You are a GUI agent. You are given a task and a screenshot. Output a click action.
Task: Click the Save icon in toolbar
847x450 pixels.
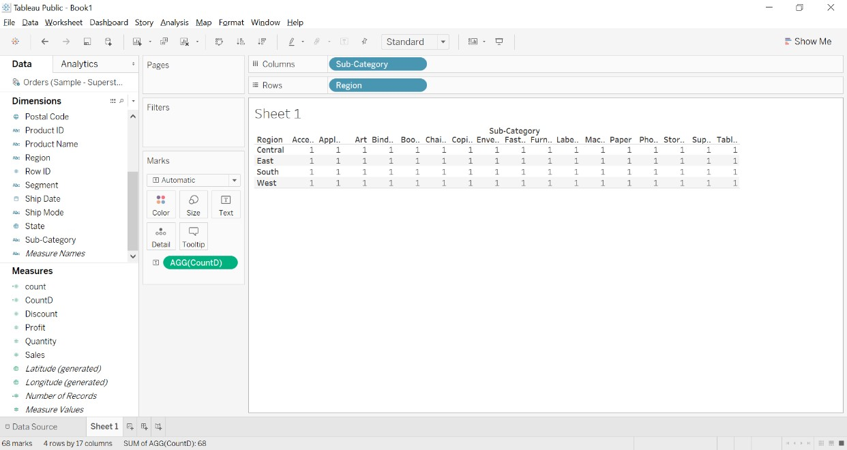pos(87,42)
